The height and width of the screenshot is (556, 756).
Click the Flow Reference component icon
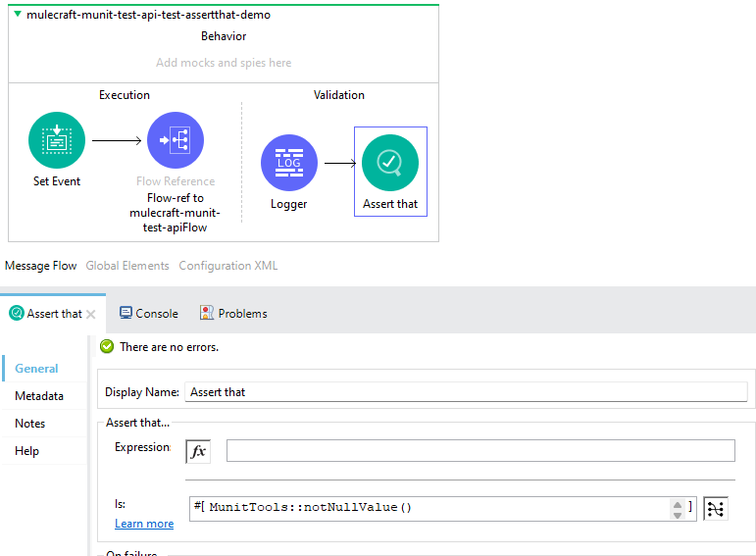point(176,141)
